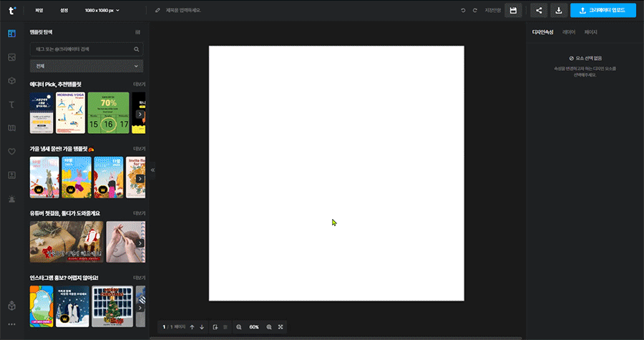644x340 pixels.
Task: Move to the next page arrow
Action: 202,327
